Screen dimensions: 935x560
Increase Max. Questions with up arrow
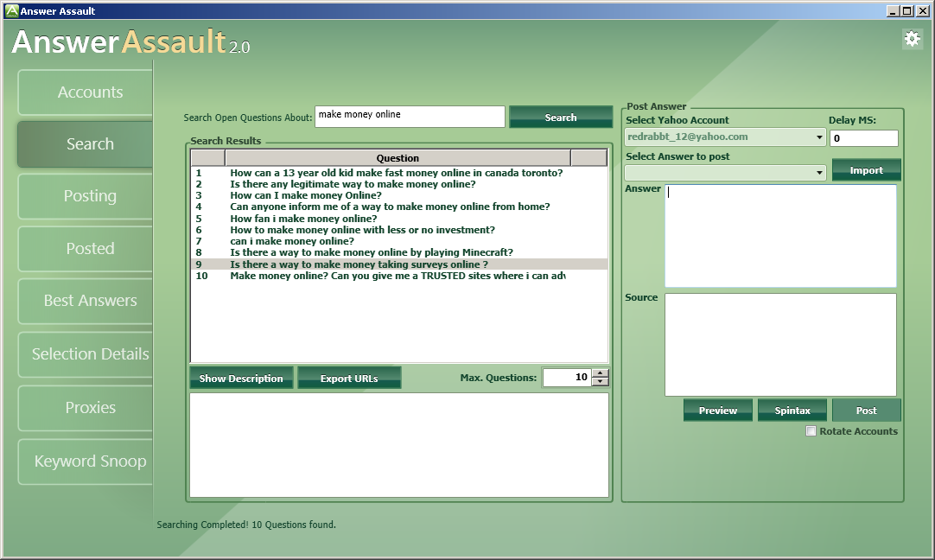pos(601,373)
